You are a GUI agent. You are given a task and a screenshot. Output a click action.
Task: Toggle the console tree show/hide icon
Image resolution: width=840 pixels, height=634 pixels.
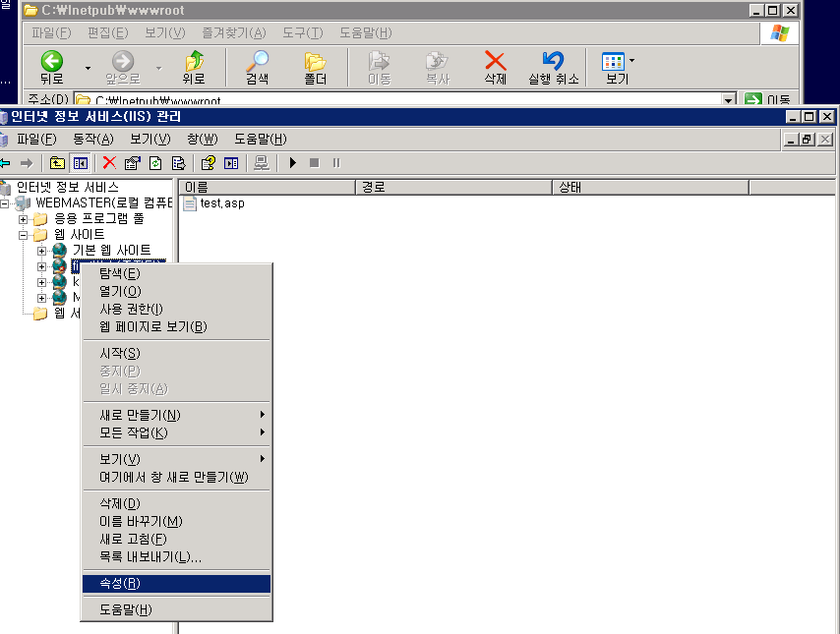(x=81, y=163)
